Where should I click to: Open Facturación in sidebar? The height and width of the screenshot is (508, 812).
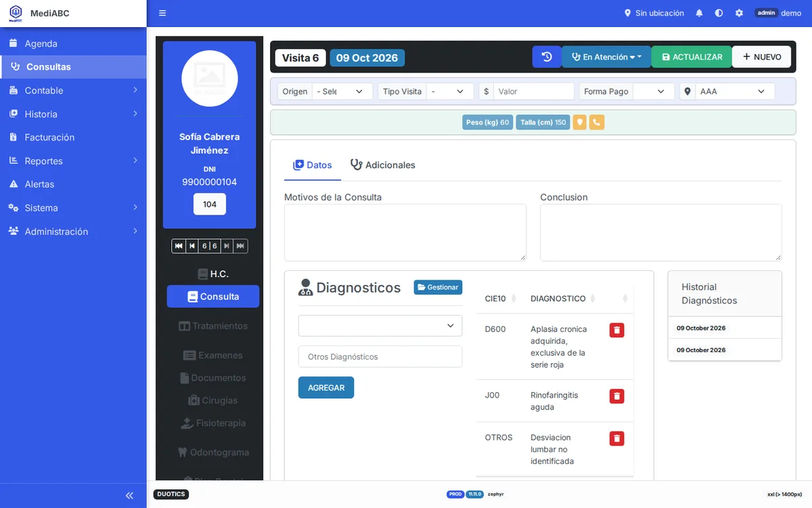pyautogui.click(x=73, y=137)
